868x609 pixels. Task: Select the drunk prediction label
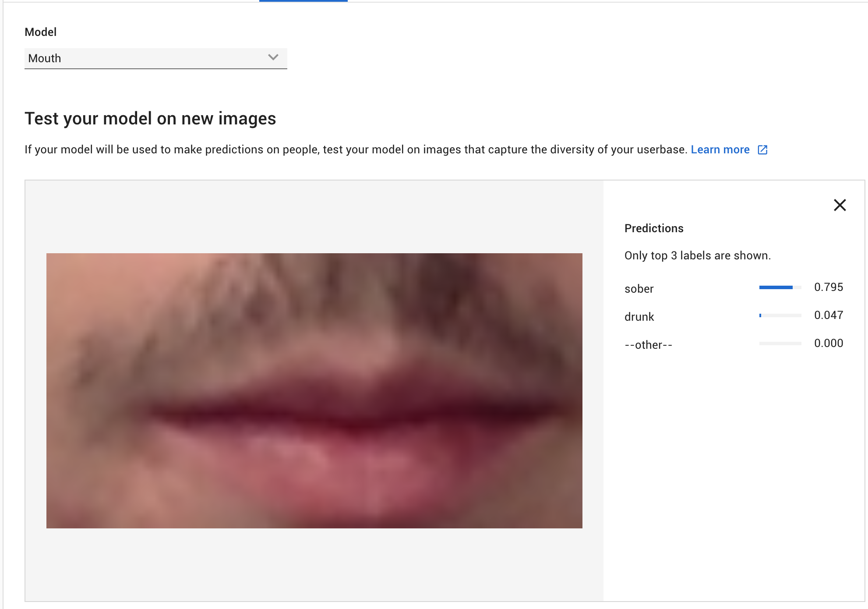[x=639, y=317]
